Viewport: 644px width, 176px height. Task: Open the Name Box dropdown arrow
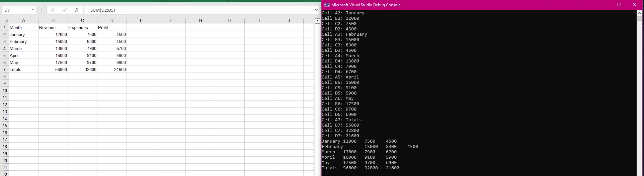click(x=32, y=10)
